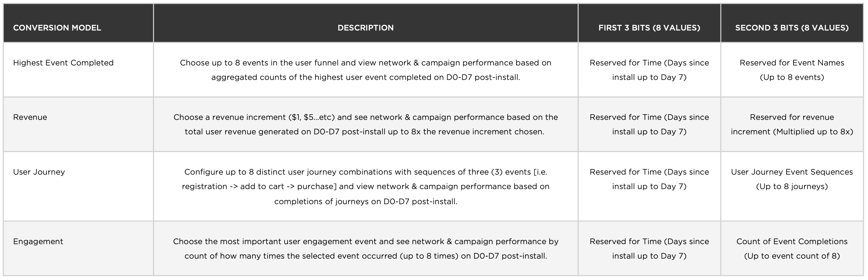Click the Reserved for revenue increment cell
The height and width of the screenshot is (280, 868).
792,124
